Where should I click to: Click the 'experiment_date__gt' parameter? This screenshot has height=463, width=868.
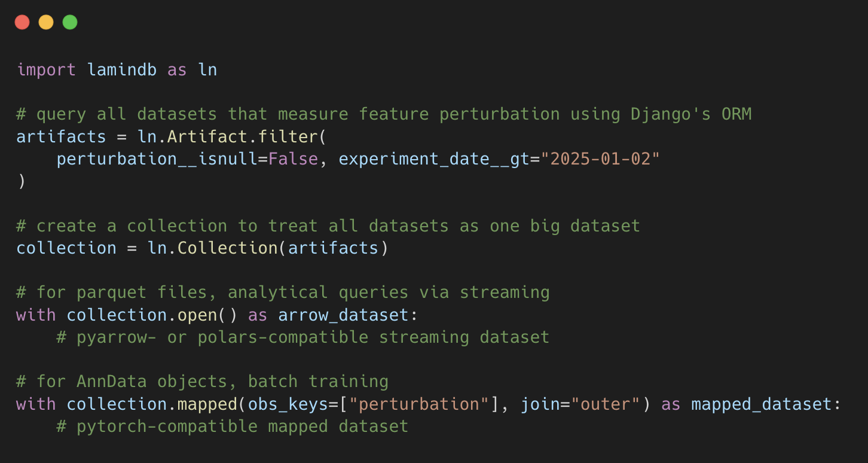434,159
